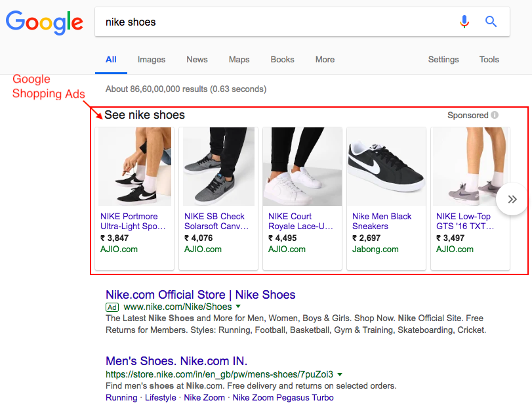Click the ₹ 4,076 price
Screen dimensions: 532x411
(x=199, y=238)
